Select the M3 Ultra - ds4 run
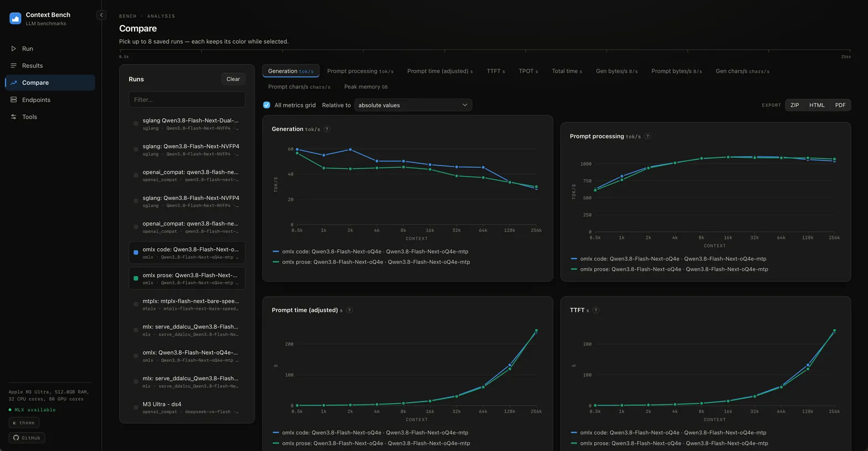Image resolution: width=868 pixels, height=451 pixels. pos(187,407)
